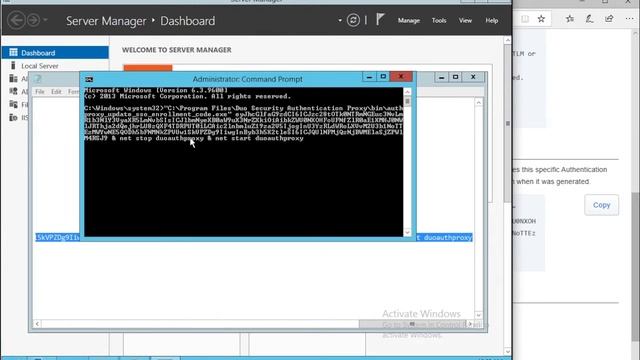Click the Dashboard grid icon
640x360 pixels.
tap(13, 52)
